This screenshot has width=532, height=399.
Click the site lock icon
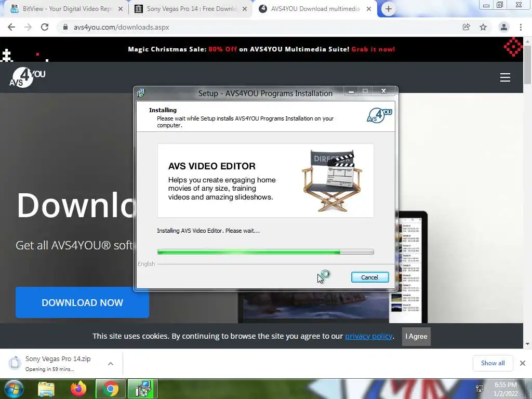point(65,27)
